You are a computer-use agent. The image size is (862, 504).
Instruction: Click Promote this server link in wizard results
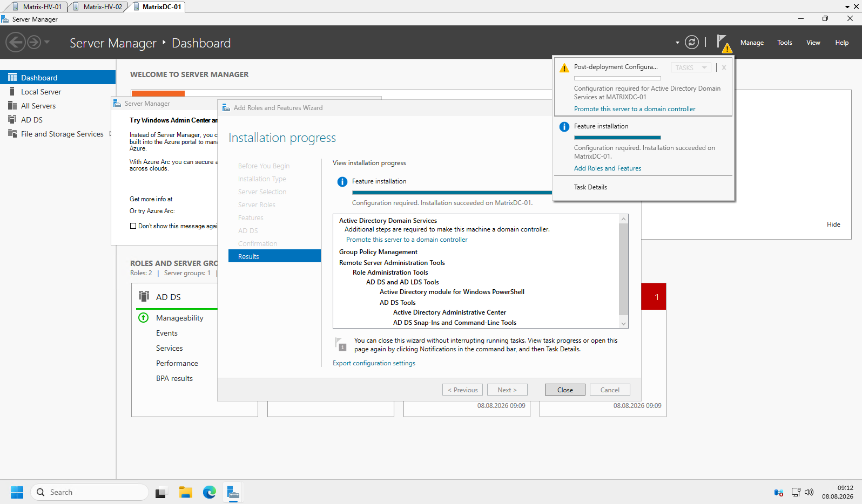pos(407,240)
